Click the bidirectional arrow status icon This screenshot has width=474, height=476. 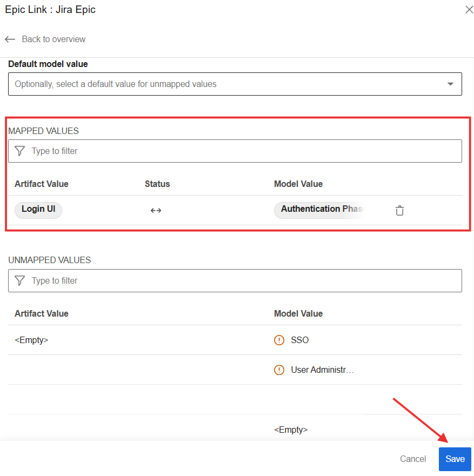[x=156, y=211]
